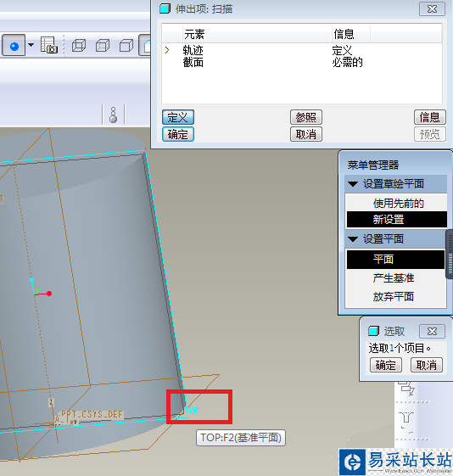
Task: Open the dropdown arrow beside the blue sphere icon
Action: [31, 45]
